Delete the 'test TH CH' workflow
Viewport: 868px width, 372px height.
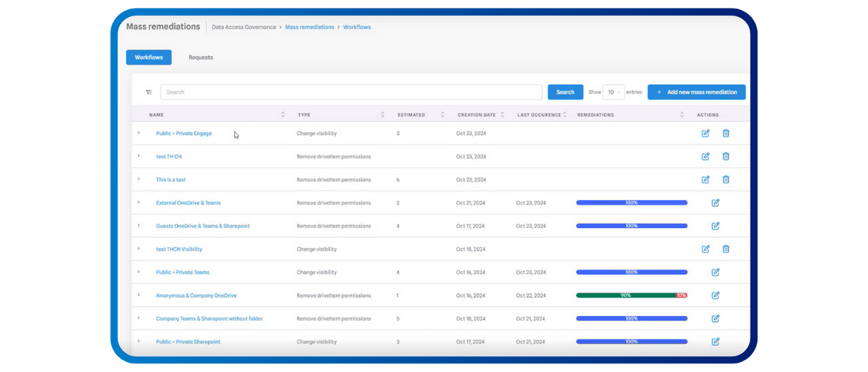[726, 157]
